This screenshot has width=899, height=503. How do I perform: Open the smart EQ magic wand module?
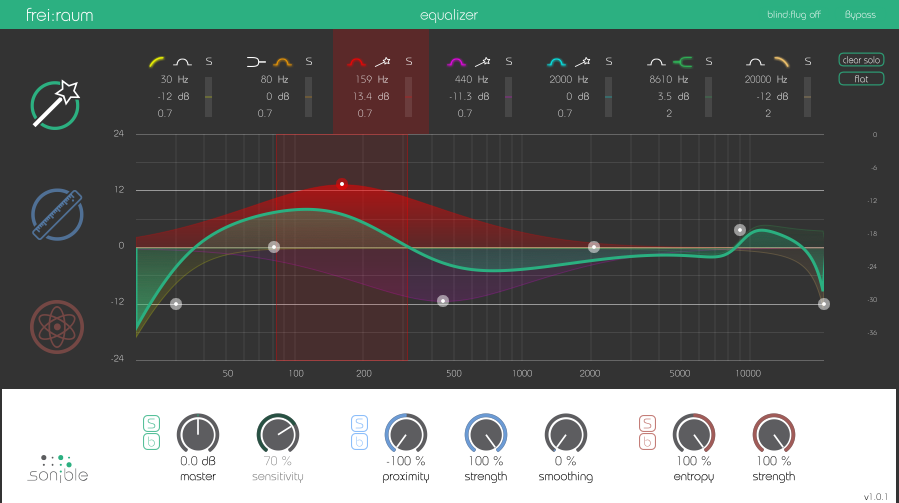(55, 105)
